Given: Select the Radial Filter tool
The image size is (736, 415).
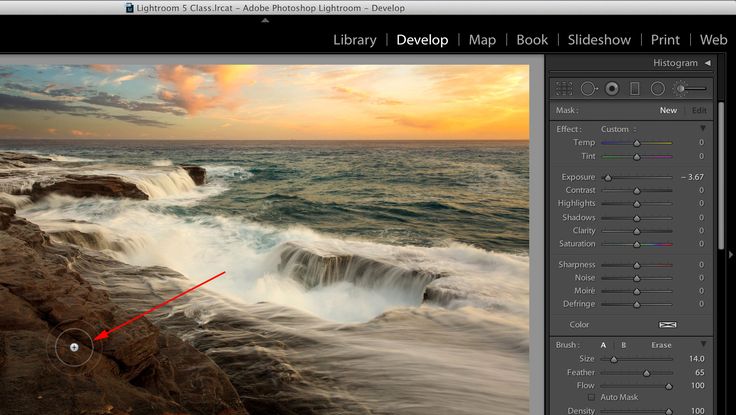Looking at the screenshot, I should (658, 89).
